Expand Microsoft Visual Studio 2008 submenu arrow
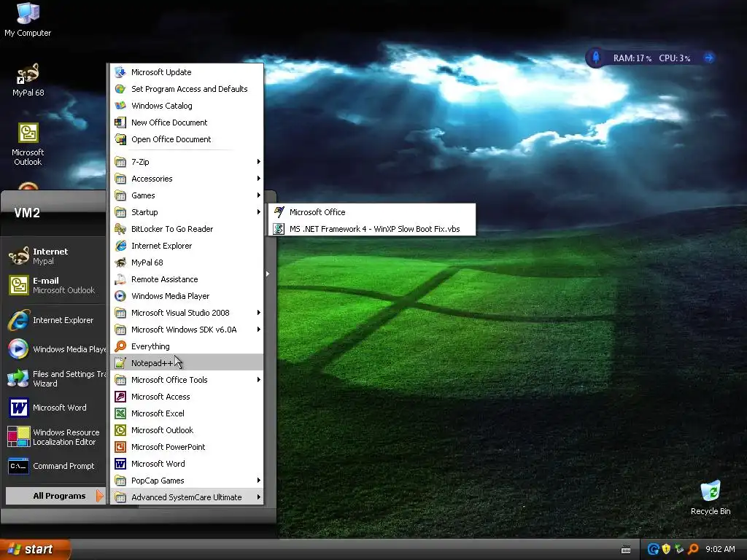The height and width of the screenshot is (560, 747). (259, 312)
